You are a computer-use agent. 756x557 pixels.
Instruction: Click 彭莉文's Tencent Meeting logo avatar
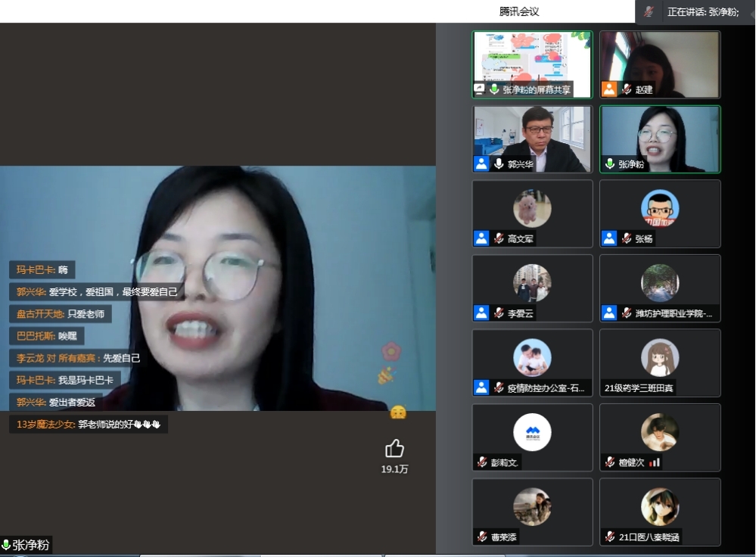(x=532, y=432)
